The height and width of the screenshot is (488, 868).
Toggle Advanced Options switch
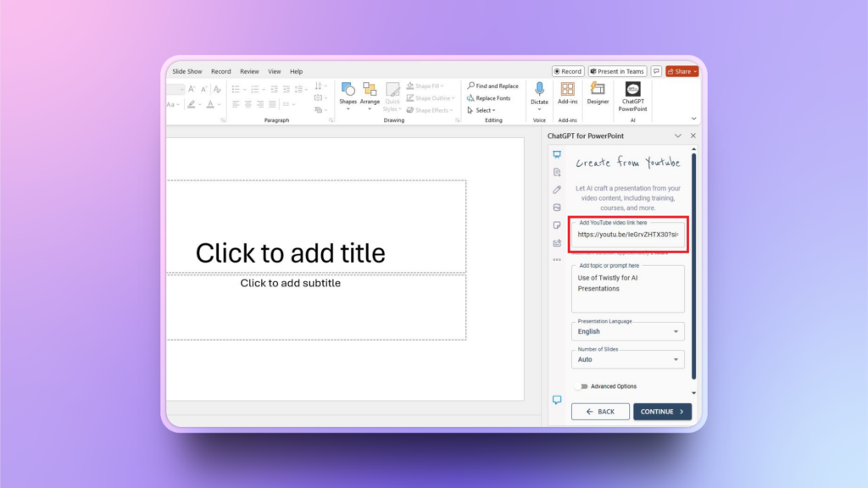pos(581,386)
